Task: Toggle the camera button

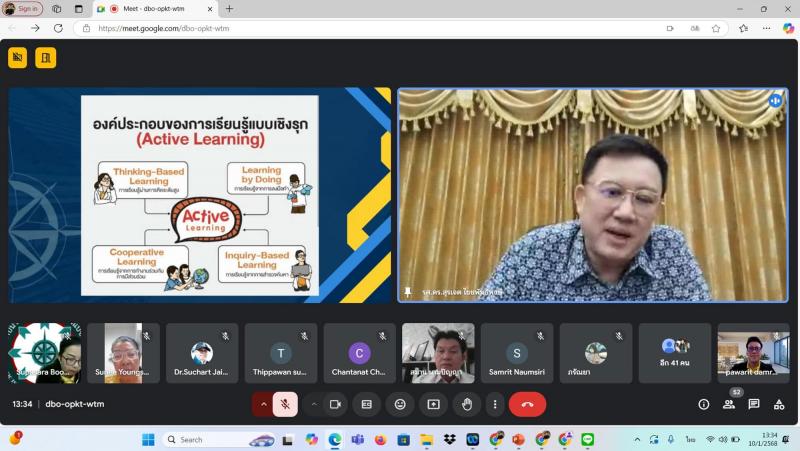Action: click(x=335, y=405)
